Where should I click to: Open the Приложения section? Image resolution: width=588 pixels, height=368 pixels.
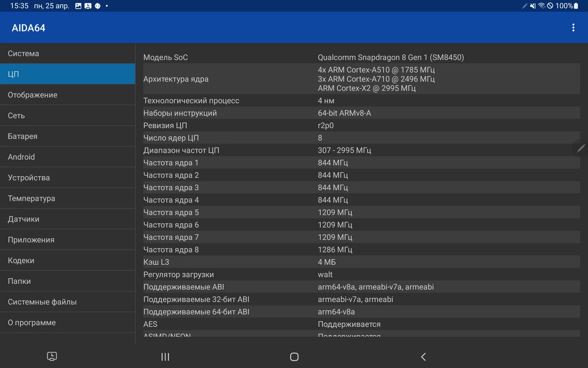point(68,240)
